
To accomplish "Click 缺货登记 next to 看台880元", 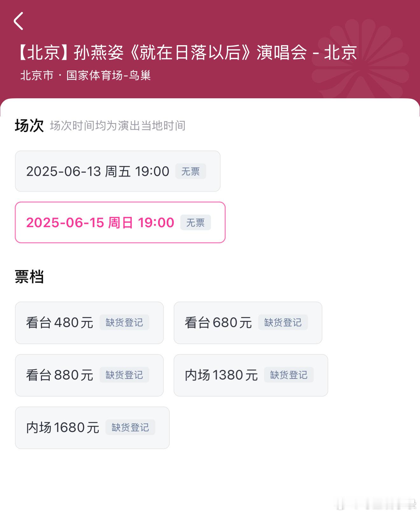I will click(x=124, y=375).
